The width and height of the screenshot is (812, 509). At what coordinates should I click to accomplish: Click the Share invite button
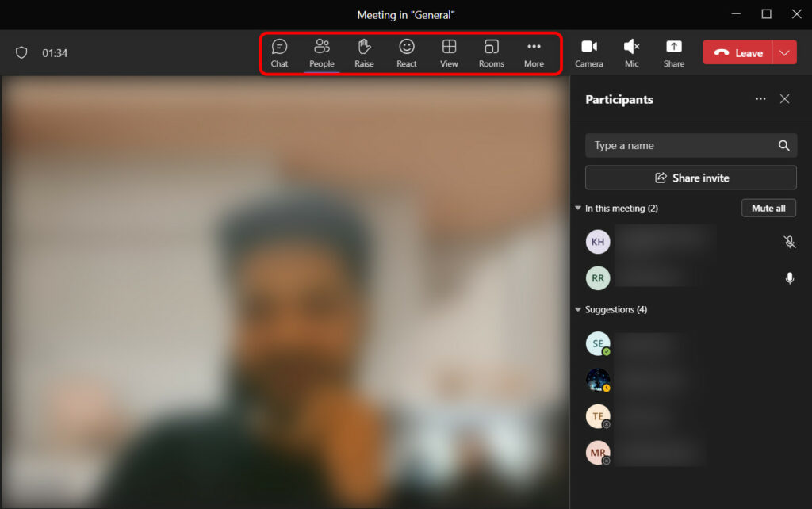tap(690, 177)
